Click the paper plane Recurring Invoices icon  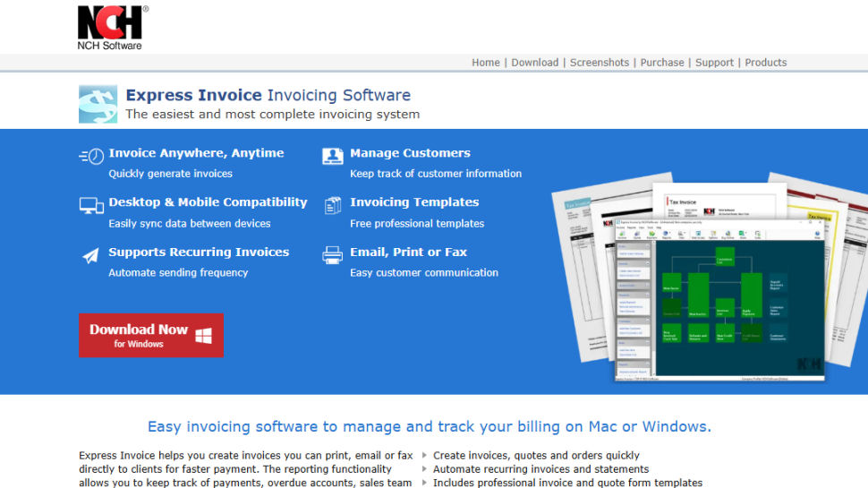(x=90, y=255)
